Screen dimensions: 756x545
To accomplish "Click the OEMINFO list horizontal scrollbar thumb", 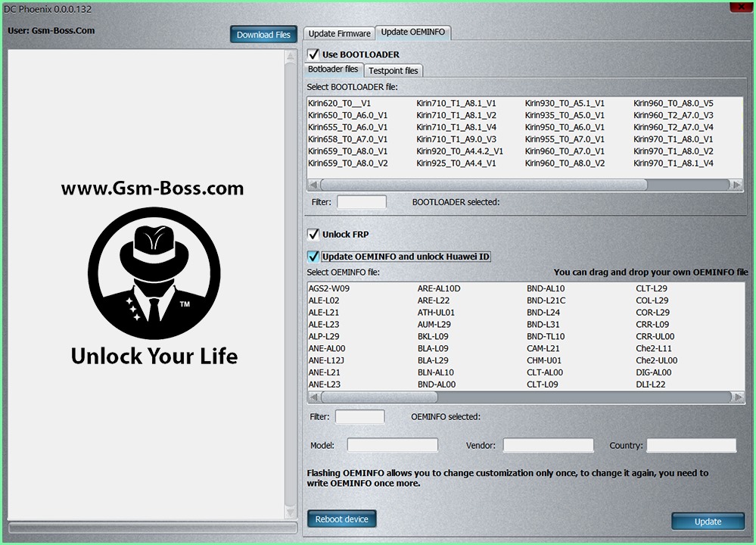I will tap(379, 397).
